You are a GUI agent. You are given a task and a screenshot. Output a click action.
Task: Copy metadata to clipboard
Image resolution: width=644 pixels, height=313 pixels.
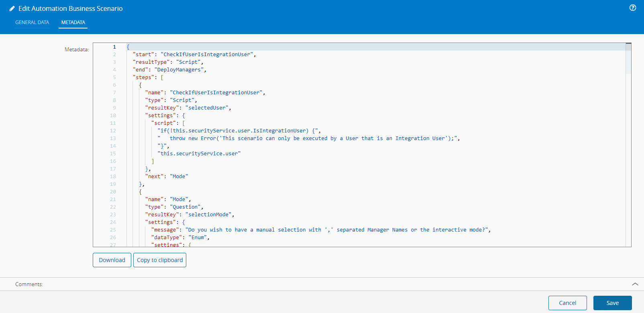[x=160, y=260]
